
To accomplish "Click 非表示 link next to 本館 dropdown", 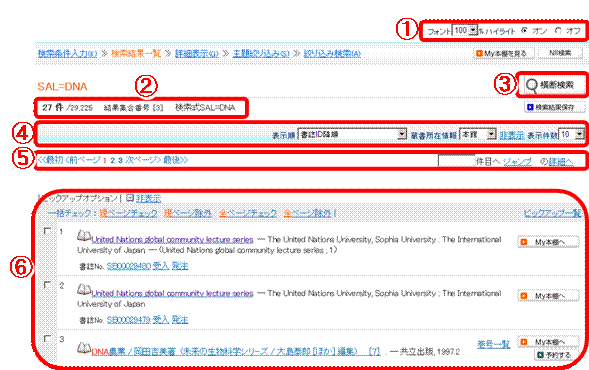I will coord(512,135).
